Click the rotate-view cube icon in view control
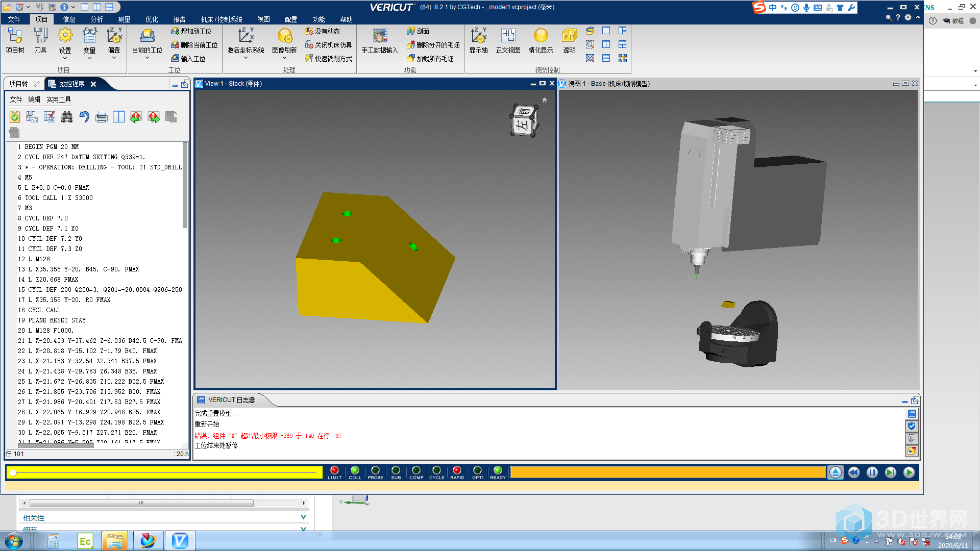This screenshot has width=980, height=551. [x=590, y=31]
